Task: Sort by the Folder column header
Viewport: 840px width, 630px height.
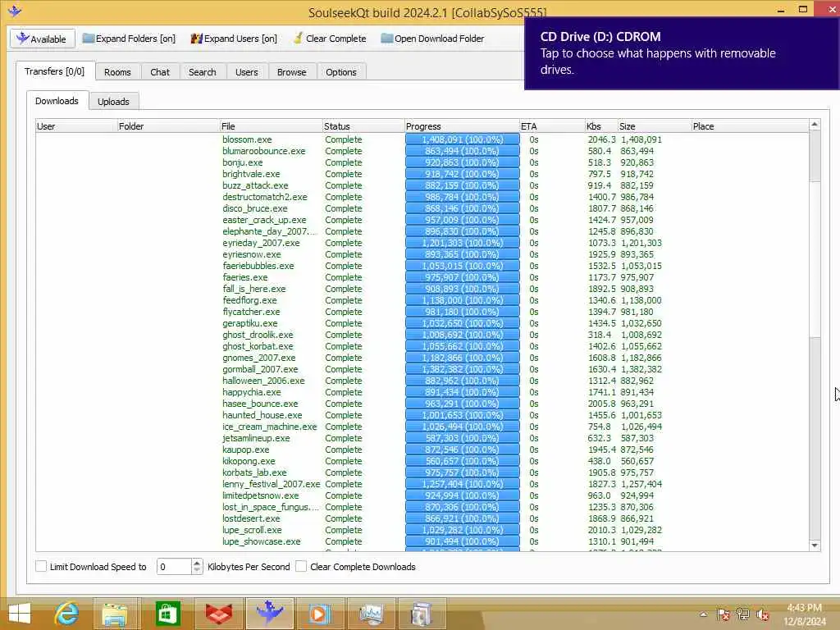Action: [x=168, y=126]
